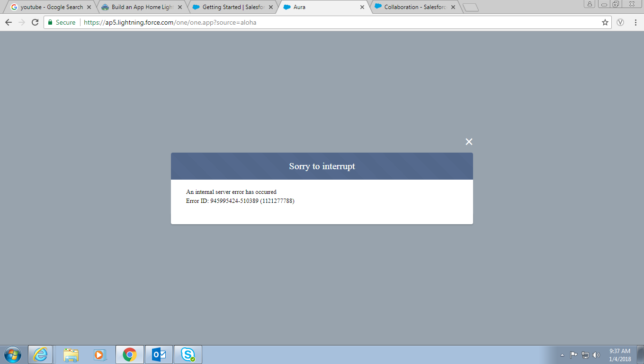
Task: Reload the current page
Action: pyautogui.click(x=35, y=22)
